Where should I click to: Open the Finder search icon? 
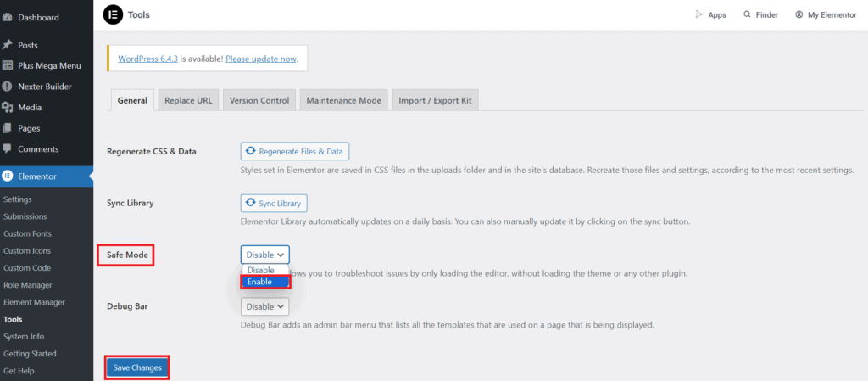point(747,15)
